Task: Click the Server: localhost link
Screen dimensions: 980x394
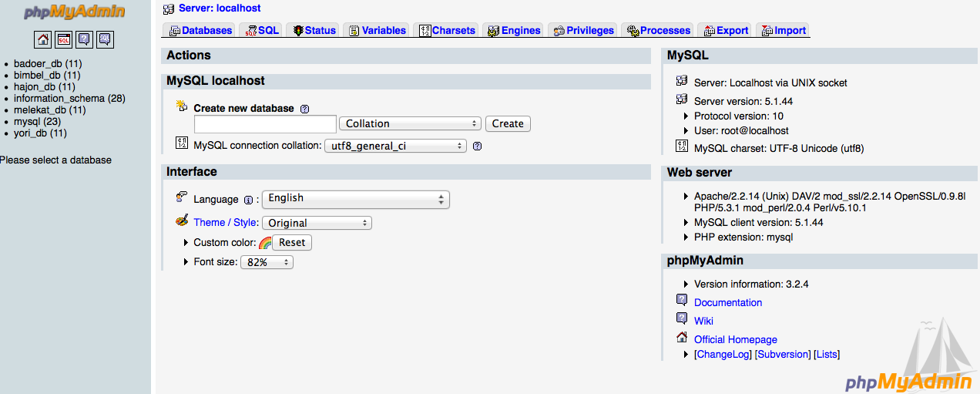Action: point(220,8)
